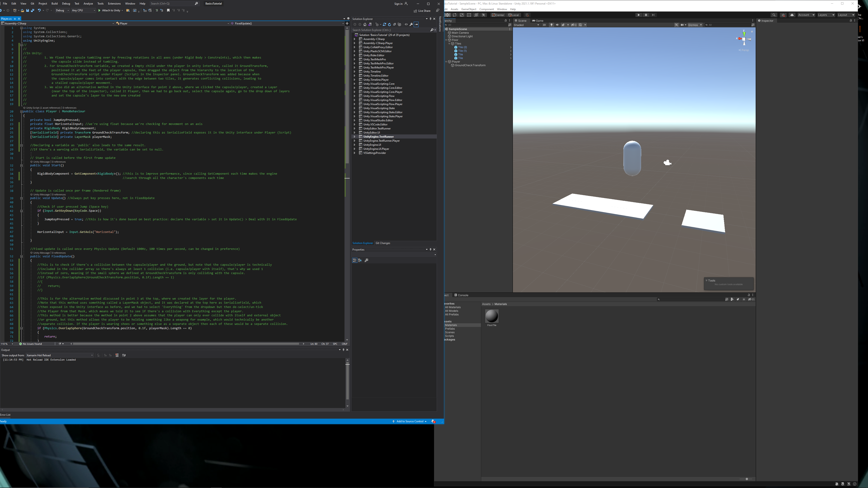
Task: Switch to the Console tab in Unity
Action: [x=461, y=295]
